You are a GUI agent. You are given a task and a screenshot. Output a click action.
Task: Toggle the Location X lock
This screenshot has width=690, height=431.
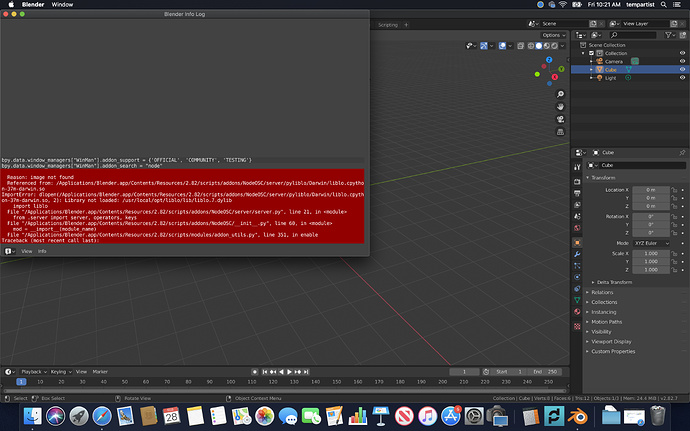click(x=674, y=190)
